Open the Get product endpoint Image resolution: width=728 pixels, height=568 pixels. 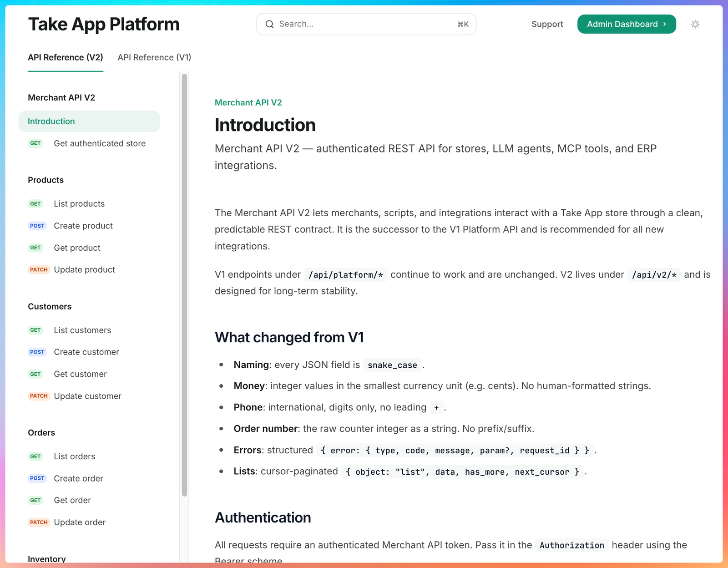(x=77, y=248)
